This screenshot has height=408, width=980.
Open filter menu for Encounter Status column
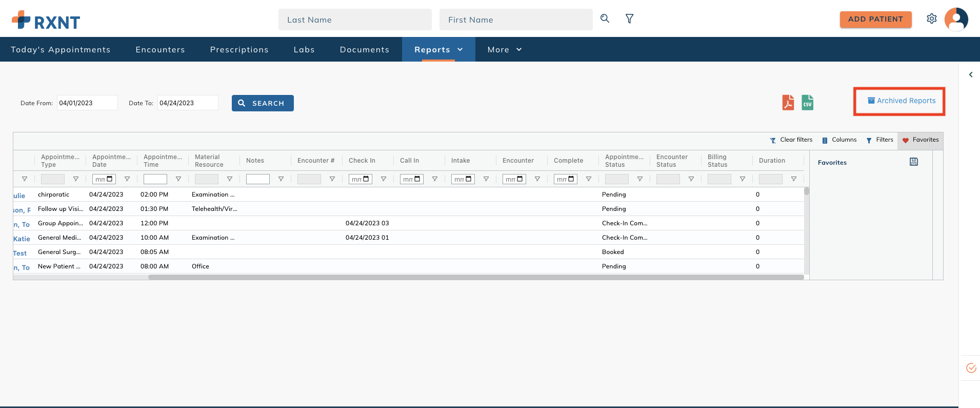pos(691,179)
